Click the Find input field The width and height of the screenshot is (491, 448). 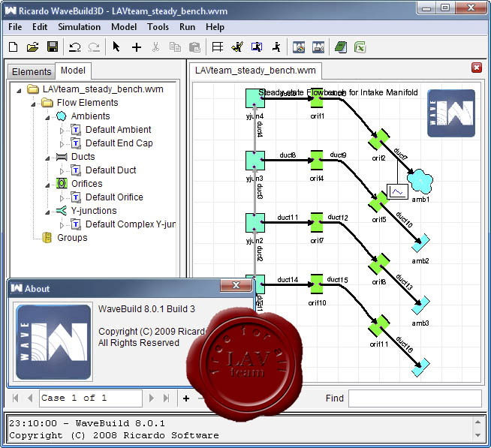[x=415, y=398]
